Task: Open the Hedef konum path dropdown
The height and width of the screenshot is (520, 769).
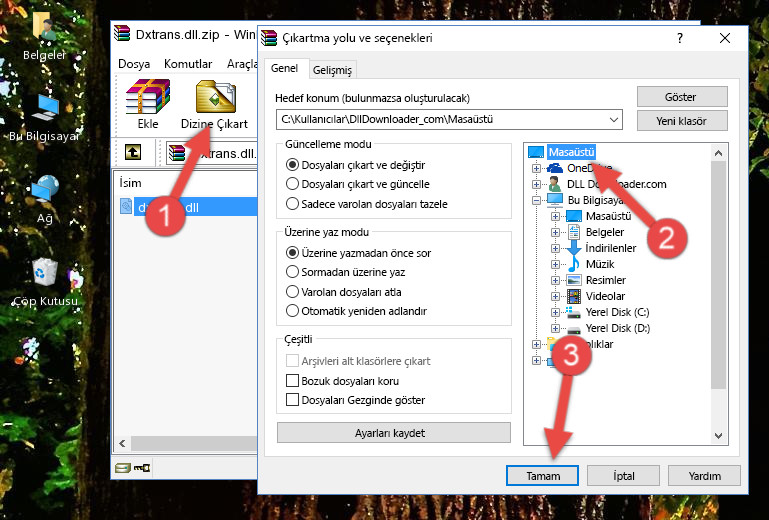Action: click(614, 120)
